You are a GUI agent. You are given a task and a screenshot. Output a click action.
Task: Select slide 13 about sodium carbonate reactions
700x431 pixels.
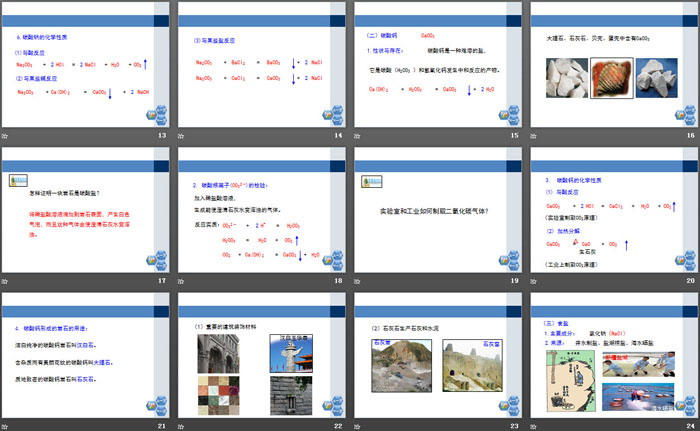click(85, 65)
